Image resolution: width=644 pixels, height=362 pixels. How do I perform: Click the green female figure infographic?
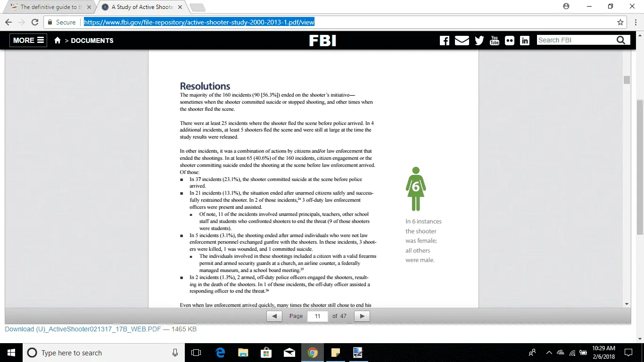(x=415, y=189)
